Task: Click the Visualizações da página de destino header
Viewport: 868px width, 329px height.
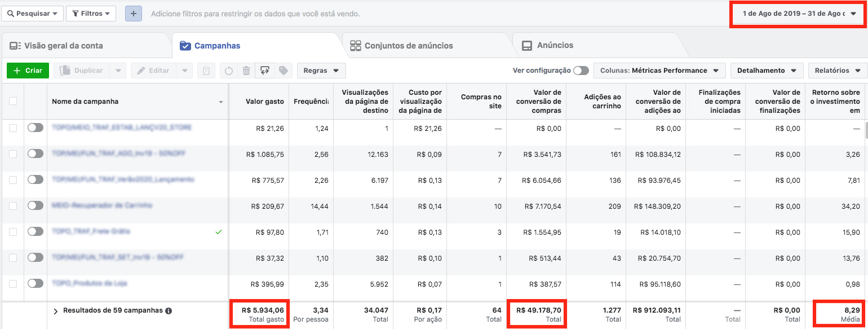Action: tap(364, 101)
